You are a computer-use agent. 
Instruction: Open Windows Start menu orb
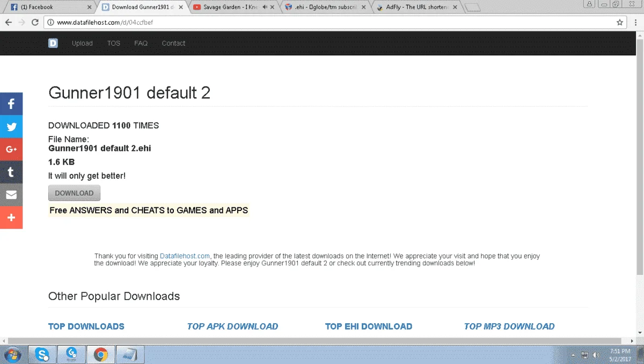coord(12,355)
